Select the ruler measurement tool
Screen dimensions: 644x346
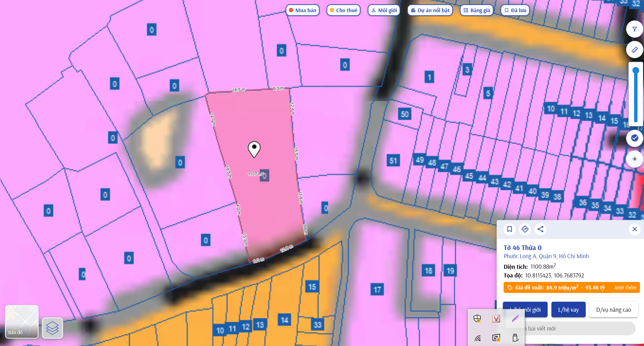click(x=634, y=50)
